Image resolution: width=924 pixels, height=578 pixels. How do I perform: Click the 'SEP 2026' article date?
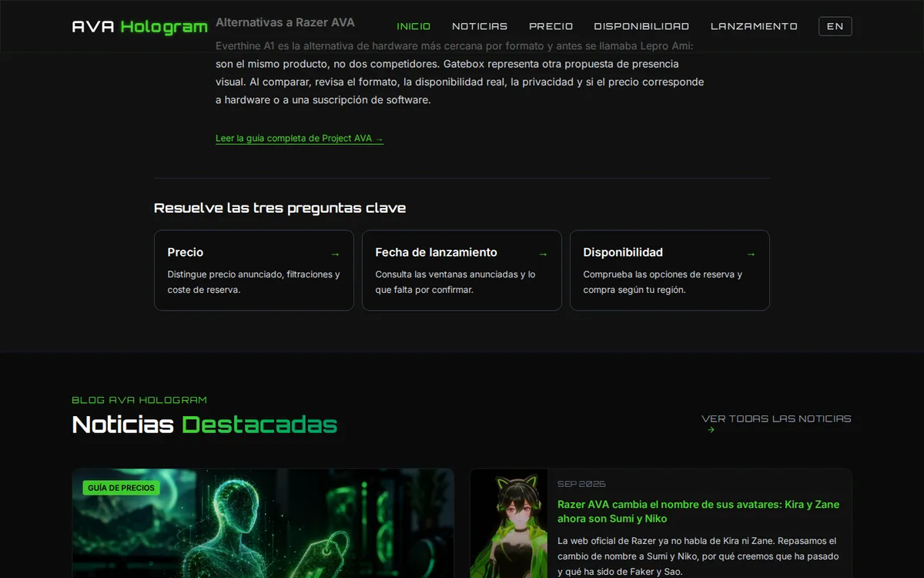581,484
